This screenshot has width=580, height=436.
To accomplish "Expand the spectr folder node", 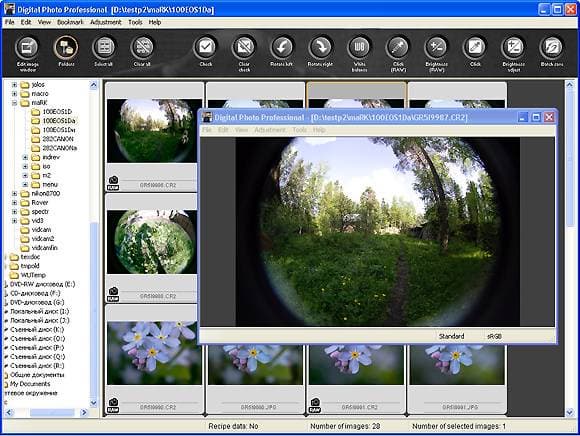I will click(x=14, y=212).
